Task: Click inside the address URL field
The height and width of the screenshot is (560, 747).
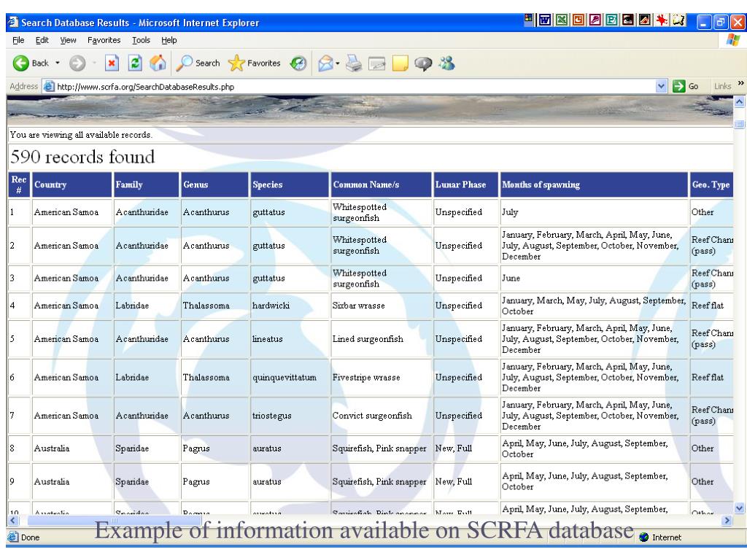Action: point(355,87)
